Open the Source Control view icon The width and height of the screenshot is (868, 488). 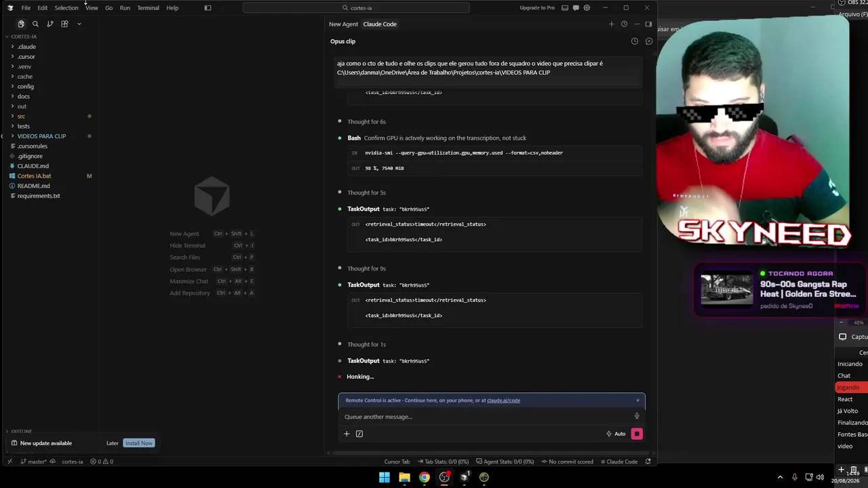[50, 24]
